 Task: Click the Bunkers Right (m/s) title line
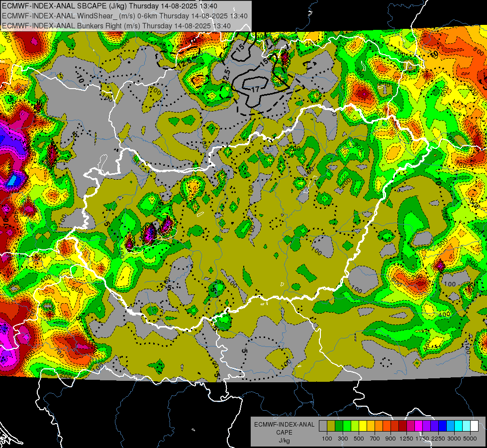click(x=116, y=26)
